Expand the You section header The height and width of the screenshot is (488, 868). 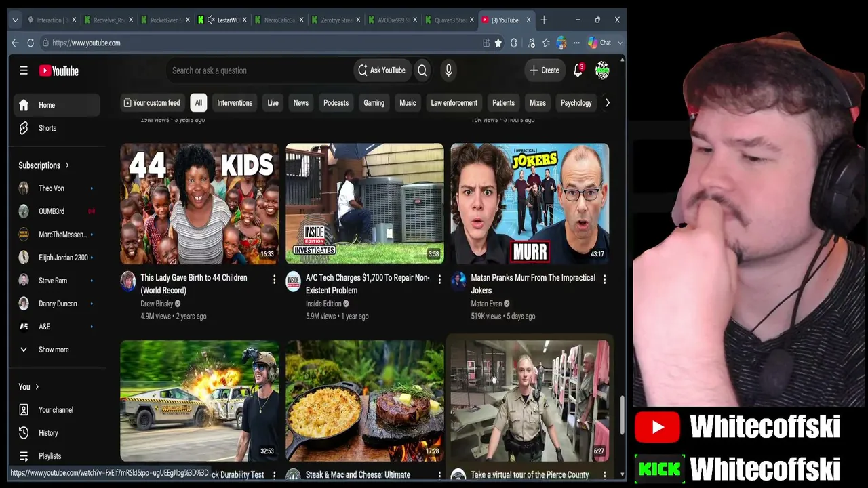[28, 387]
